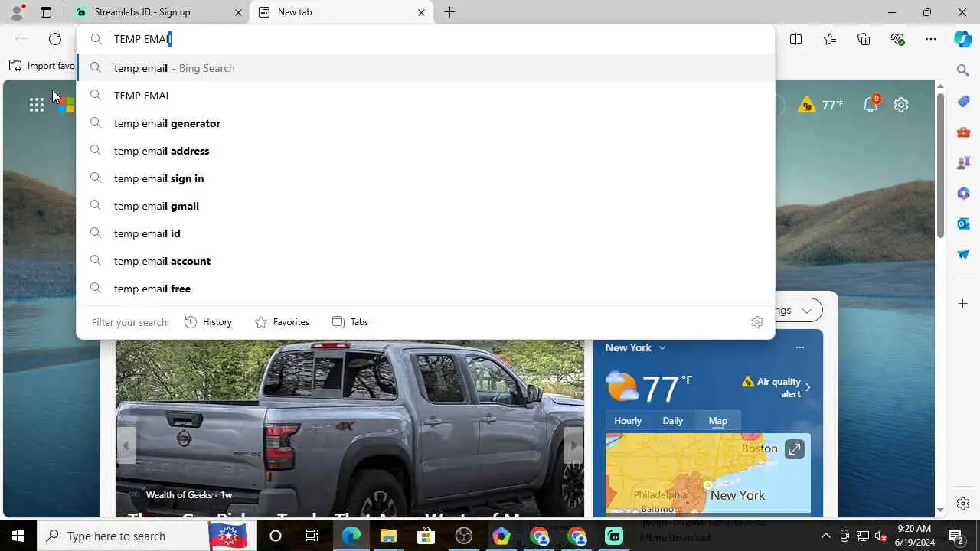Select suggestion 'temp email - Bing Search'
The image size is (980, 551).
coord(426,68)
